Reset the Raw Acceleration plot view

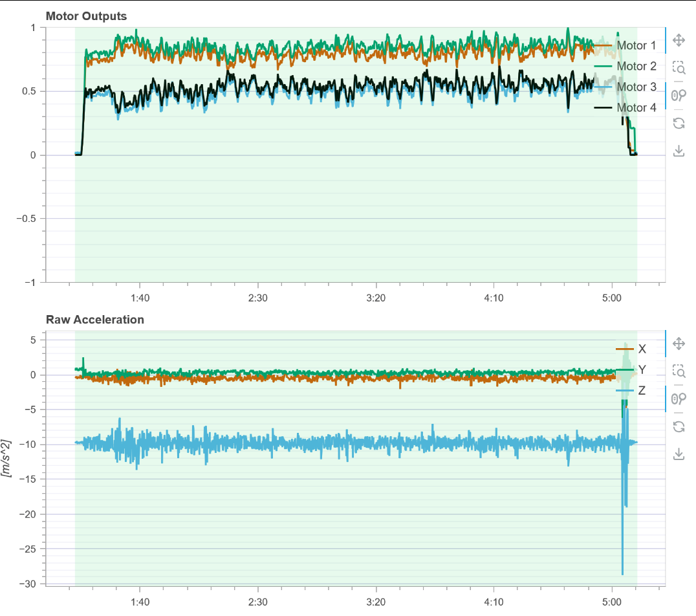(x=679, y=426)
